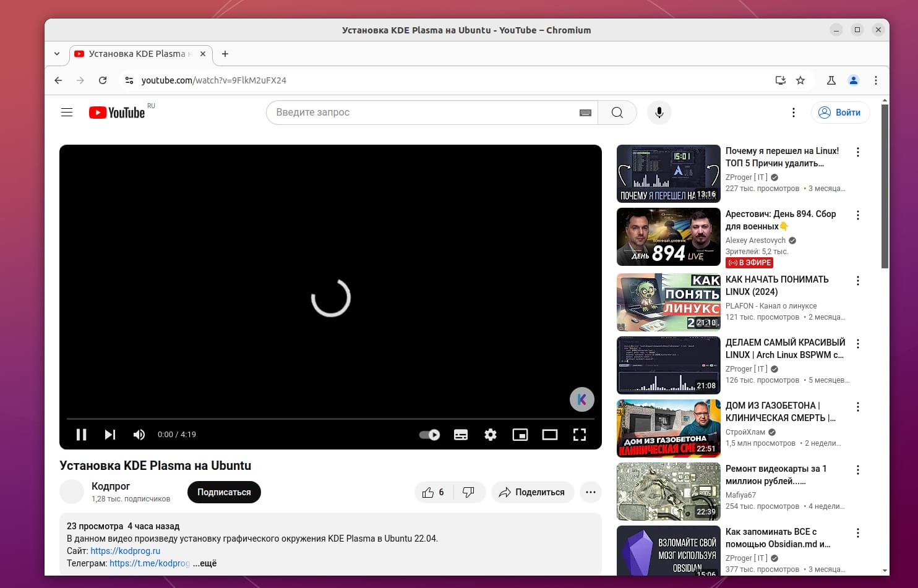Start voice search with the microphone
This screenshot has width=918, height=588.
659,113
